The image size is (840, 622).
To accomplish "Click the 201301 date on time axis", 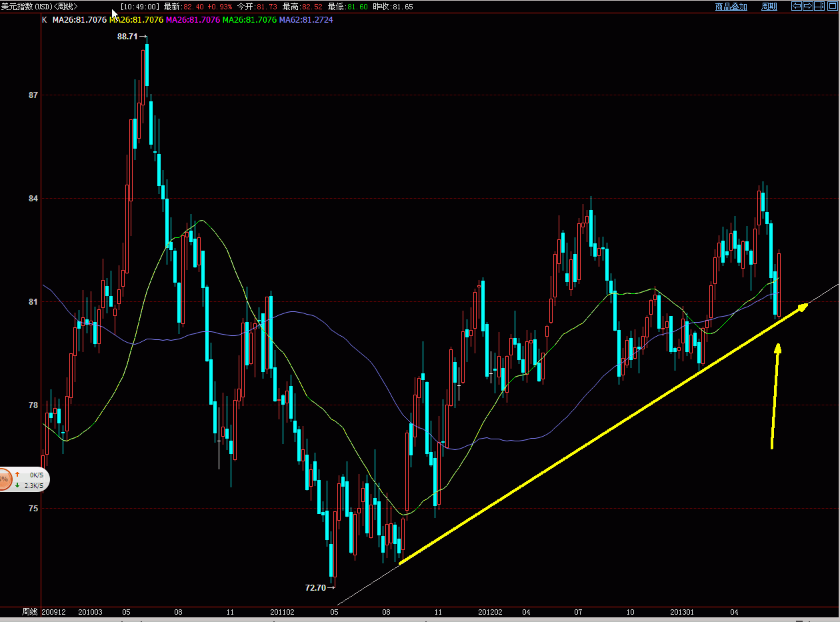I will (x=682, y=611).
